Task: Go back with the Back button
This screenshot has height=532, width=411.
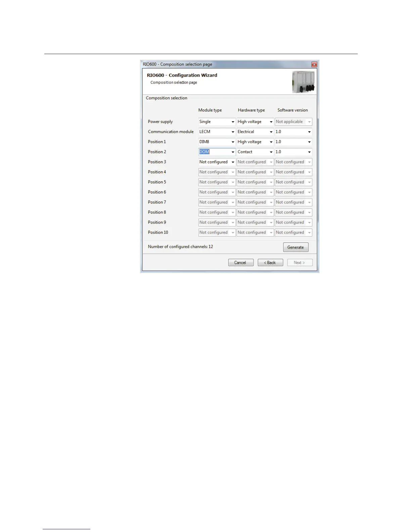Action: coord(270,263)
